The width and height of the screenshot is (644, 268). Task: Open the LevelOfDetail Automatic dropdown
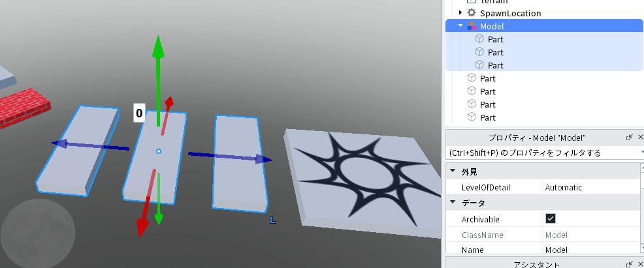[x=591, y=187]
